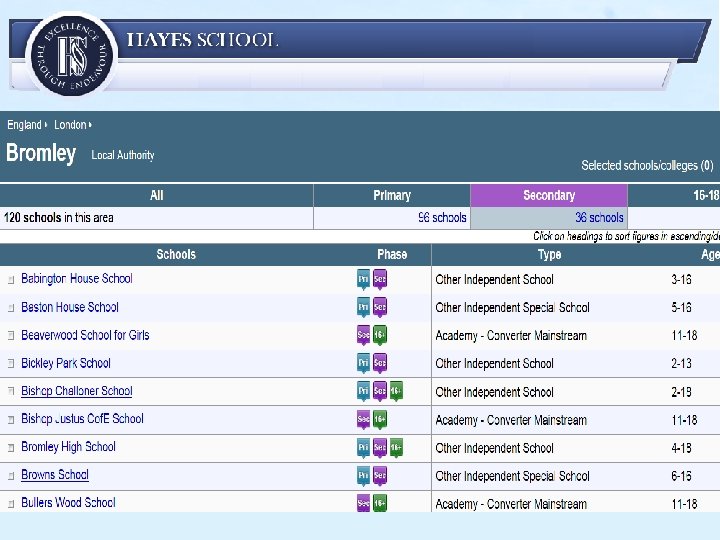Tick the checkbox beside Babington House School
Viewport: 720px width, 540px height.
(x=11, y=279)
